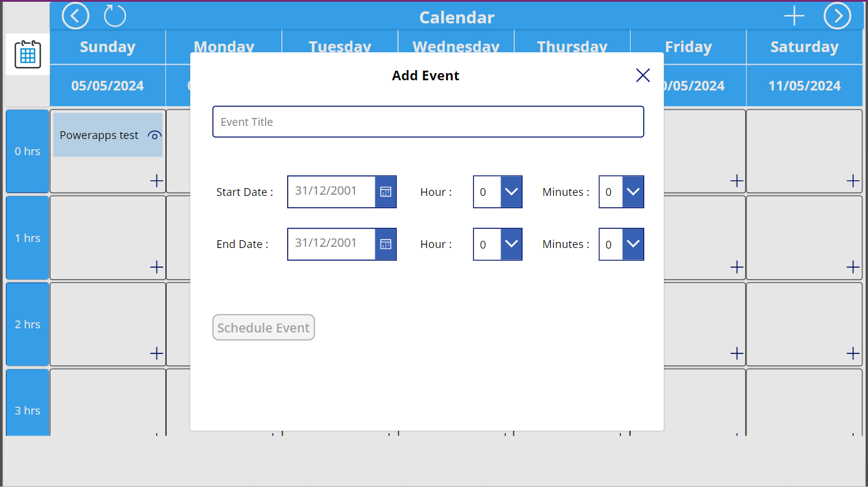
Task: Click the Event Title input field
Action: tap(428, 122)
